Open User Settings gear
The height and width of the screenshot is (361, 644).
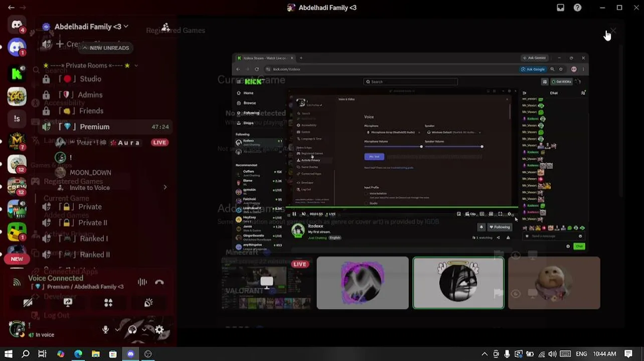click(x=159, y=329)
